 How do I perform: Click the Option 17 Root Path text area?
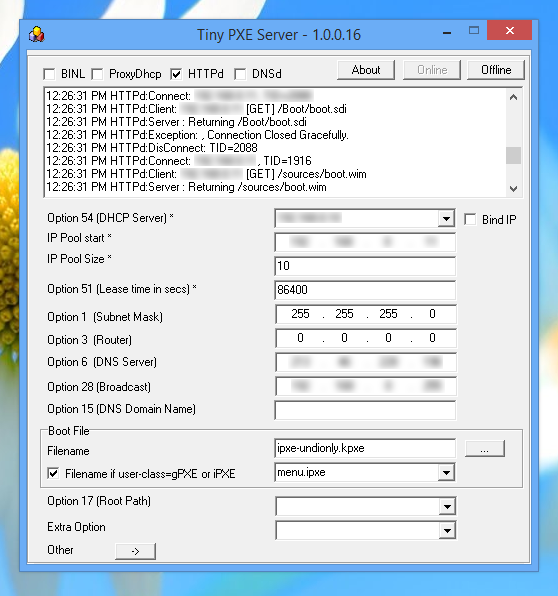pos(357,506)
